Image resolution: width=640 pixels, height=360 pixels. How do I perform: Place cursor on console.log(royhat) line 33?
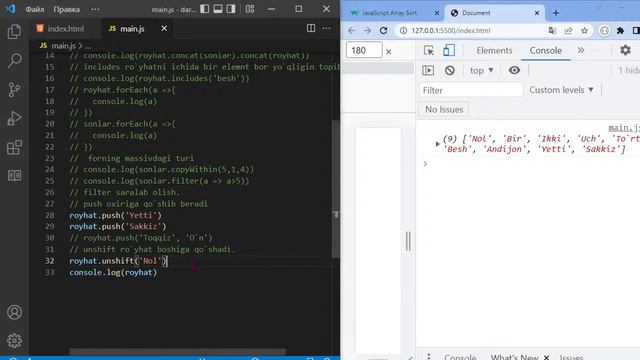coord(113,272)
